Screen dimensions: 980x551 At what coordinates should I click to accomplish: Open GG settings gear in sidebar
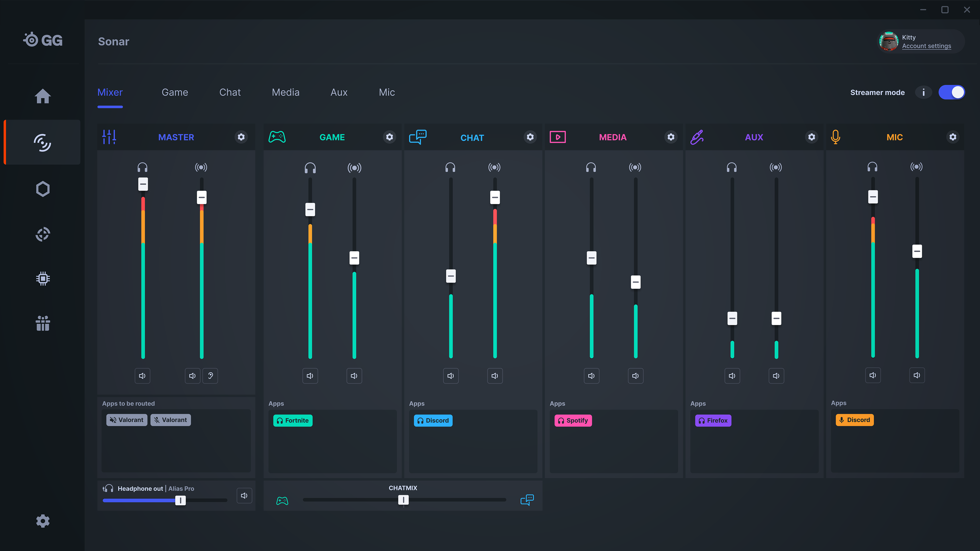[43, 521]
